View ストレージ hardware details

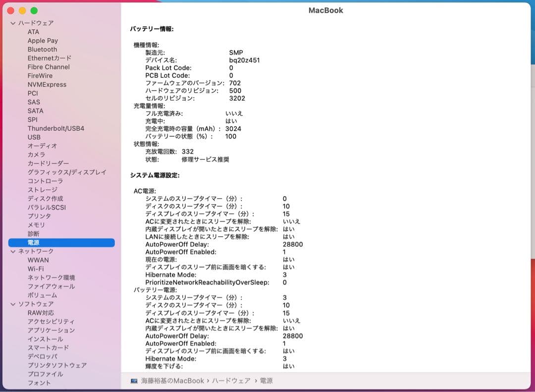point(42,189)
